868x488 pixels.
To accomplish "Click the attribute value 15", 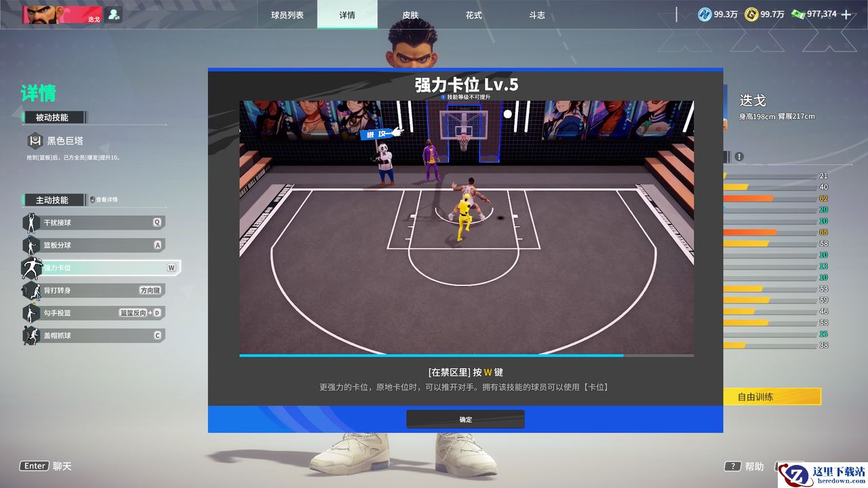I will 823,334.
